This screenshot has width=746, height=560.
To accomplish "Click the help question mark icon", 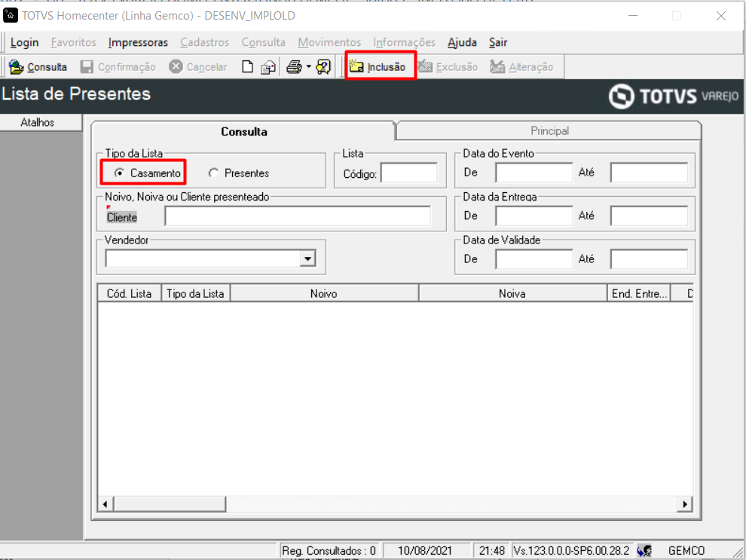I will 323,67.
